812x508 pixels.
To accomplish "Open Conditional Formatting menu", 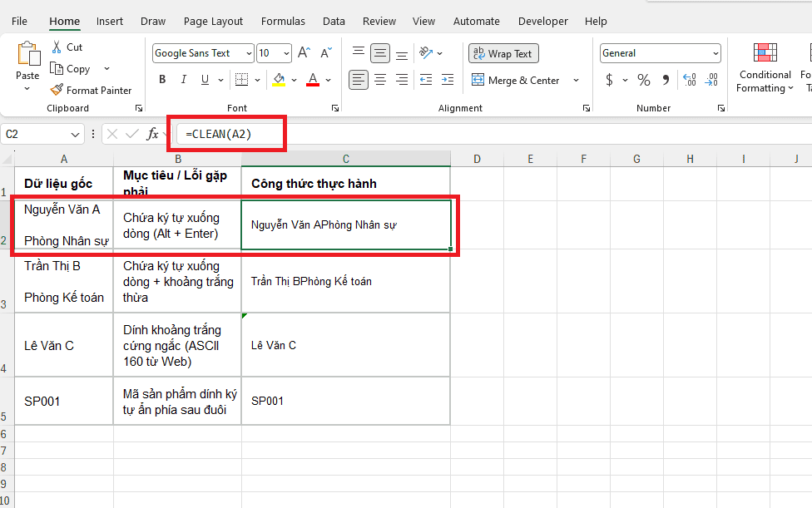I will [765, 68].
